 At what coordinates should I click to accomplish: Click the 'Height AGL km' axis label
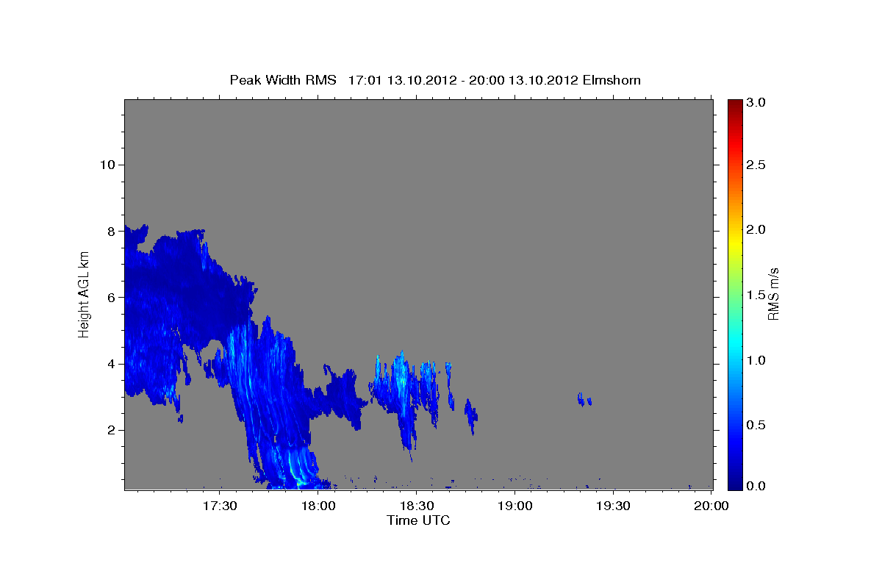(x=85, y=294)
